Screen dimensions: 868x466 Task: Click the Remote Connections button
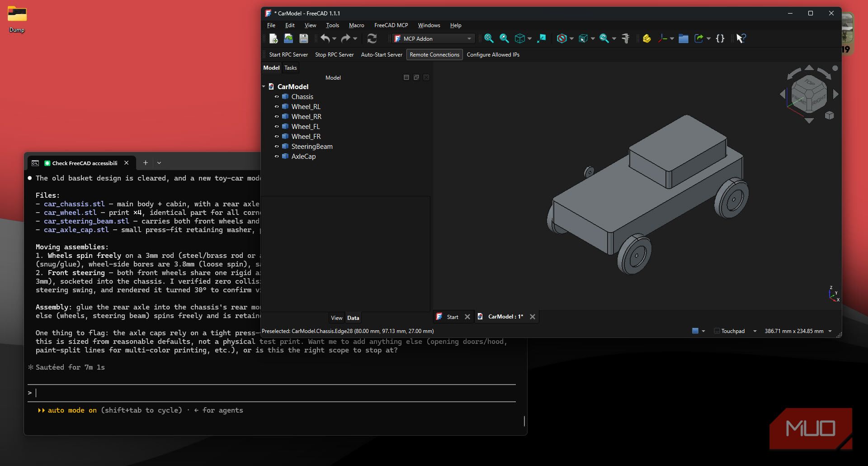click(x=434, y=55)
